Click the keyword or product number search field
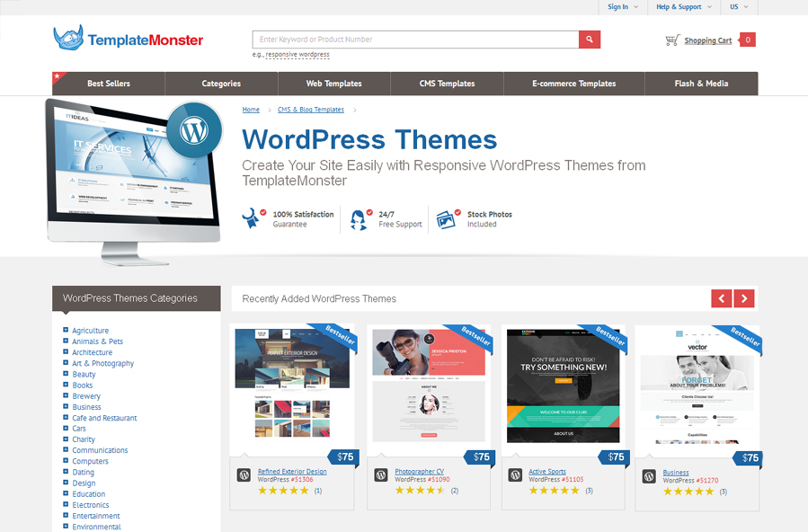808x532 pixels. coord(415,40)
